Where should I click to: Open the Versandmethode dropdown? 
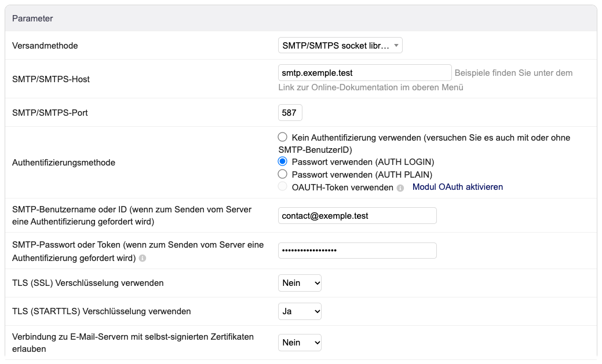(x=340, y=45)
